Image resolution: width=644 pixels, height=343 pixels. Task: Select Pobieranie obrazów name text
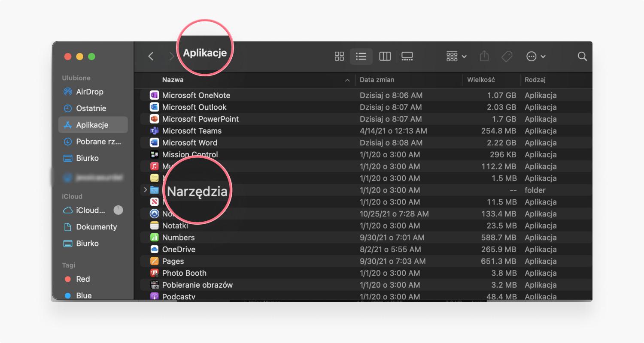(x=197, y=285)
